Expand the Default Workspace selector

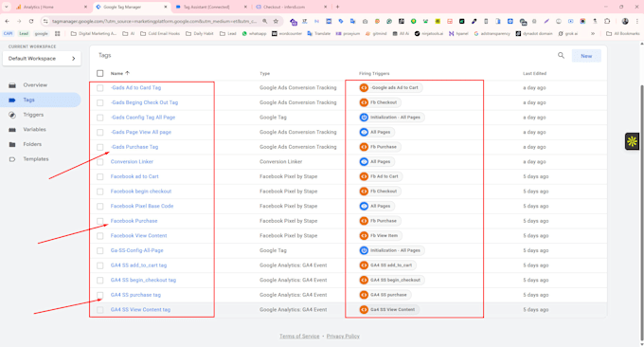pyautogui.click(x=42, y=59)
